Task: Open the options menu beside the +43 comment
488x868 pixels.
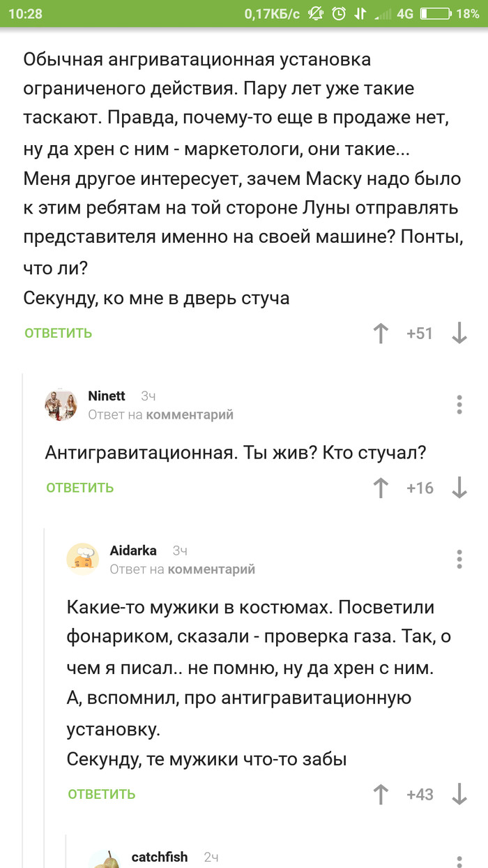Action: click(459, 558)
